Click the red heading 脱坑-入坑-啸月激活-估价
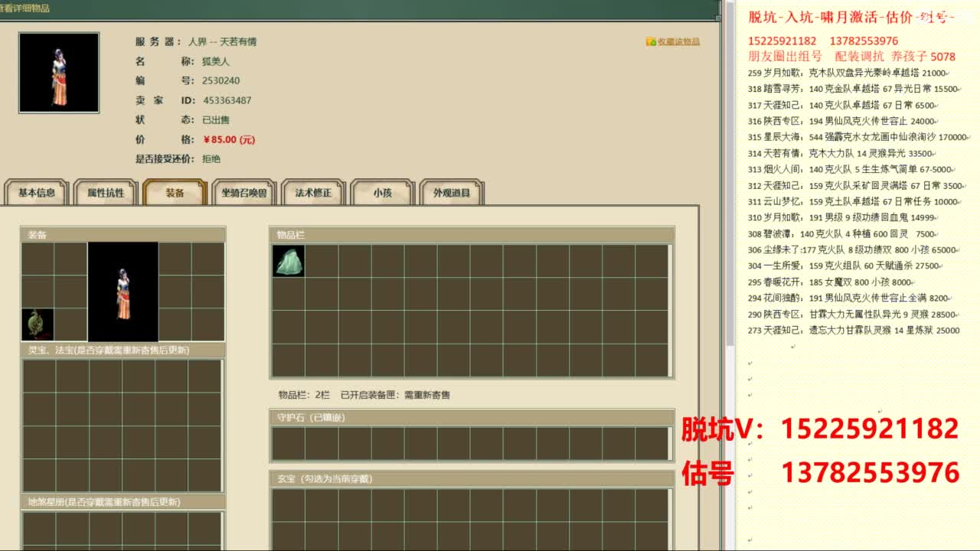 point(851,18)
